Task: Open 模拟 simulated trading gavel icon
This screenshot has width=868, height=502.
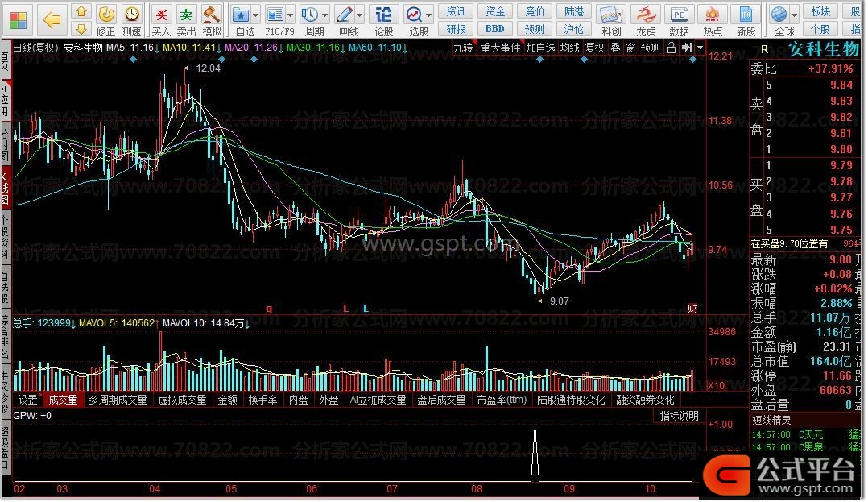Action: [212, 15]
